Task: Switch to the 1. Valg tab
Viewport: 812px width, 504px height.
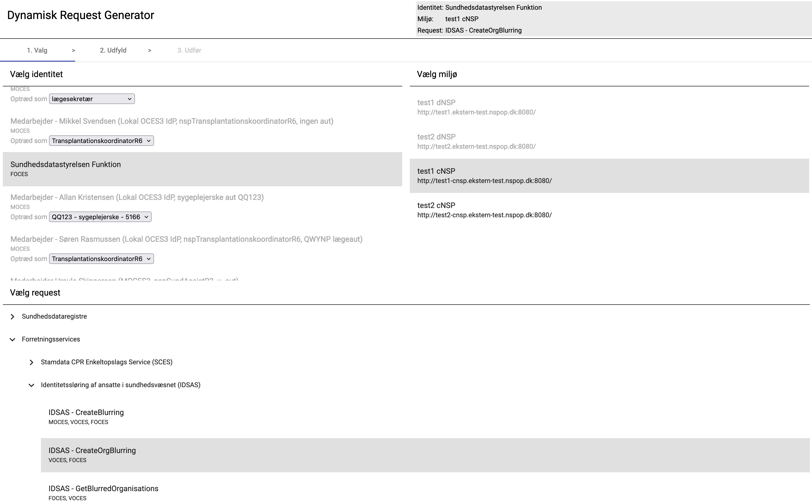Action: click(37, 50)
